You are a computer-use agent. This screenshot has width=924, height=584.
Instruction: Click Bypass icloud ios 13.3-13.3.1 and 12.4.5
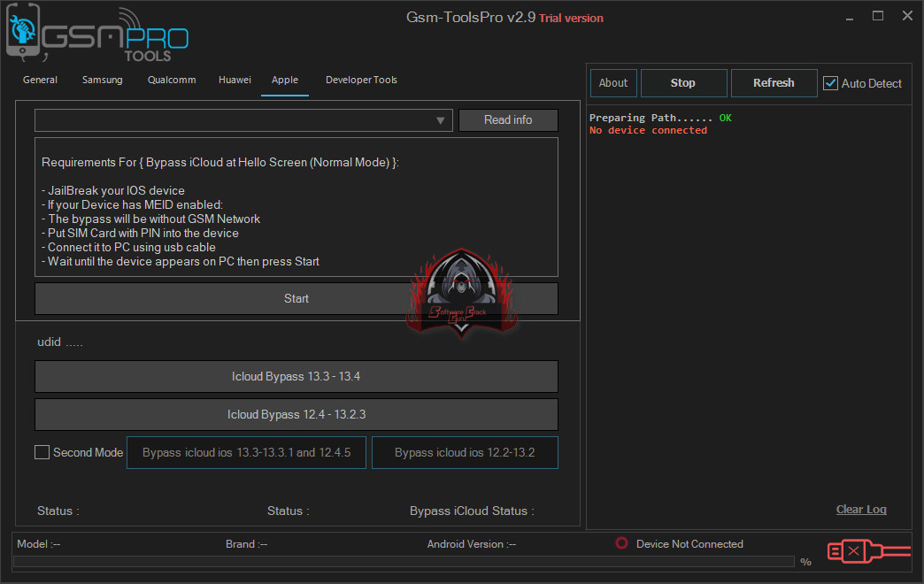pyautogui.click(x=246, y=452)
